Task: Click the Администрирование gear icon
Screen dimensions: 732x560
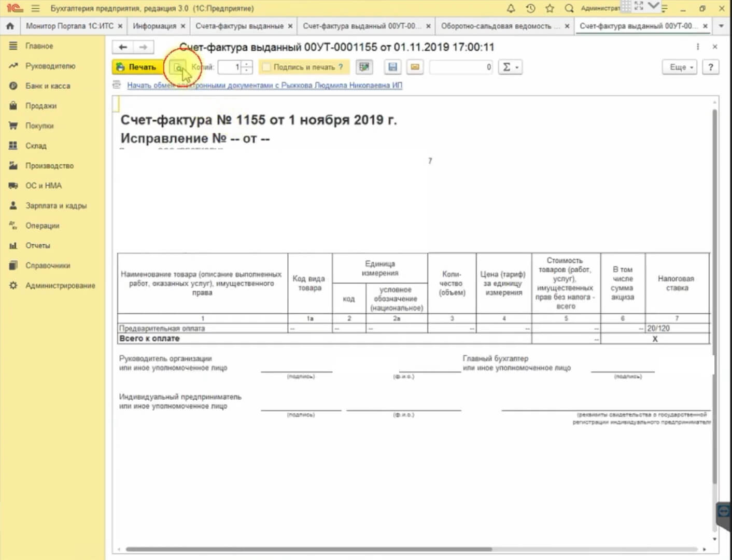Action: tap(13, 285)
